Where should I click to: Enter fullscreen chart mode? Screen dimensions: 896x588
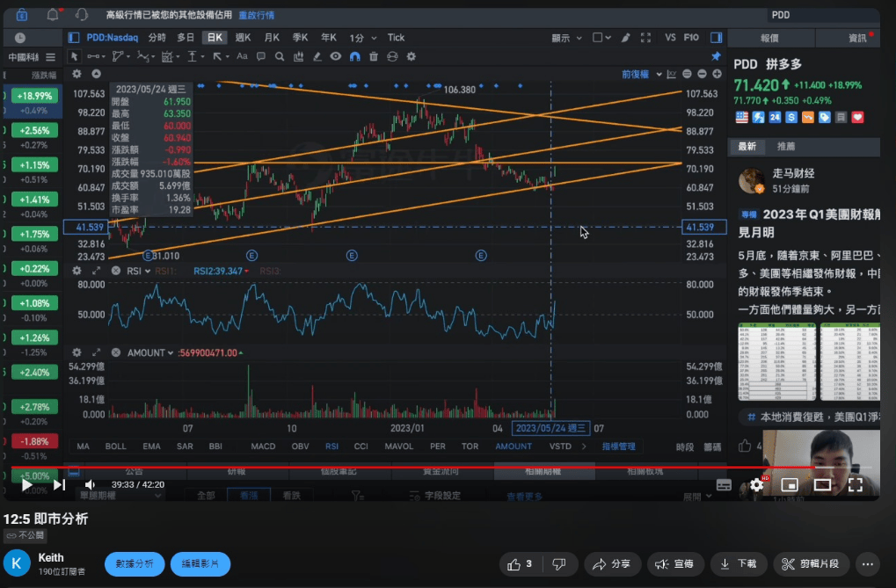pos(645,38)
